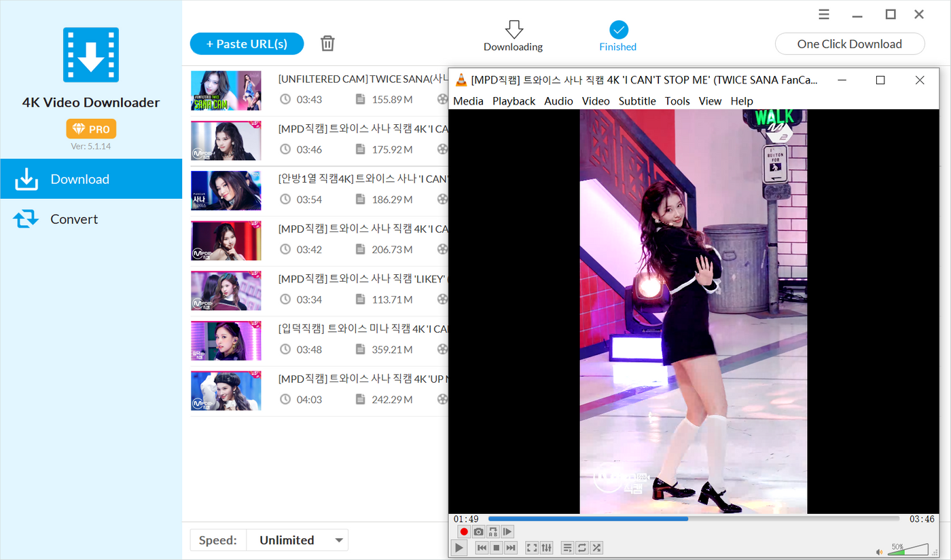This screenshot has height=560, width=951.
Task: Open VLC Playback menu
Action: pyautogui.click(x=514, y=101)
